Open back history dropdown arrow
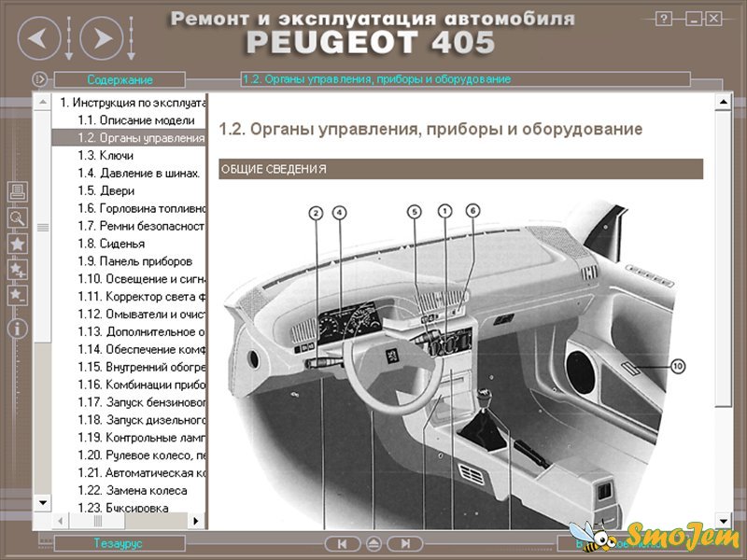The image size is (747, 560). pos(68,38)
